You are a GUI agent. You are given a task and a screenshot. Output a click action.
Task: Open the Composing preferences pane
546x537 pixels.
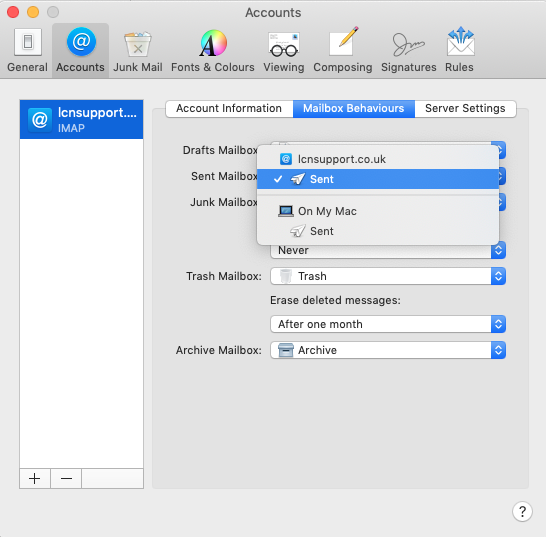[343, 51]
